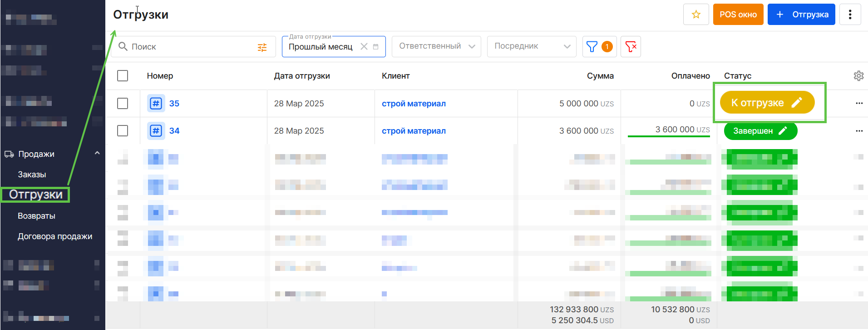Click hash icon of shipment 34

156,131
